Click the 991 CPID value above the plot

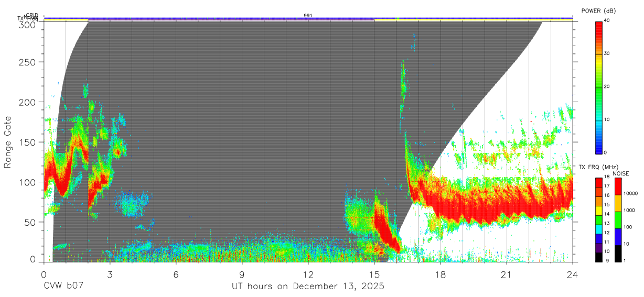click(x=308, y=16)
